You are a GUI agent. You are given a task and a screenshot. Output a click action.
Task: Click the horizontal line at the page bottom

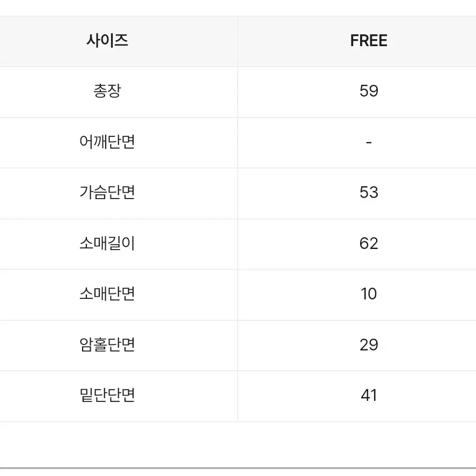238,468
